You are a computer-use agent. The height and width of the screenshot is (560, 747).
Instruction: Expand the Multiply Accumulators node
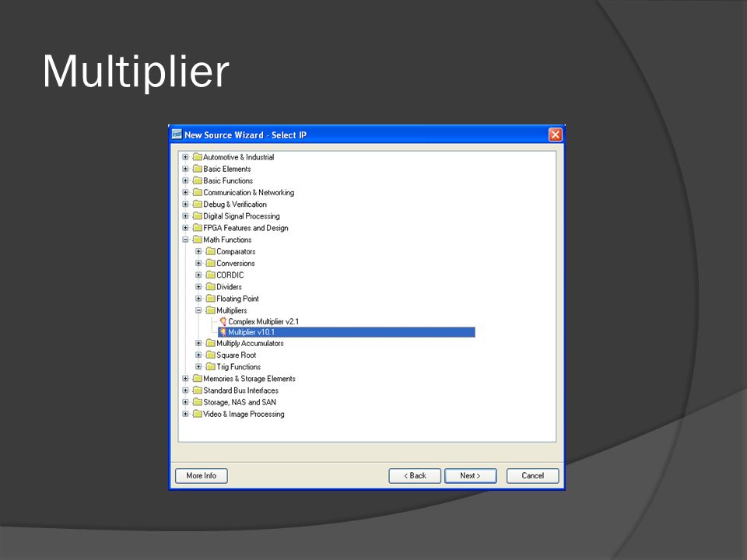tap(198, 343)
